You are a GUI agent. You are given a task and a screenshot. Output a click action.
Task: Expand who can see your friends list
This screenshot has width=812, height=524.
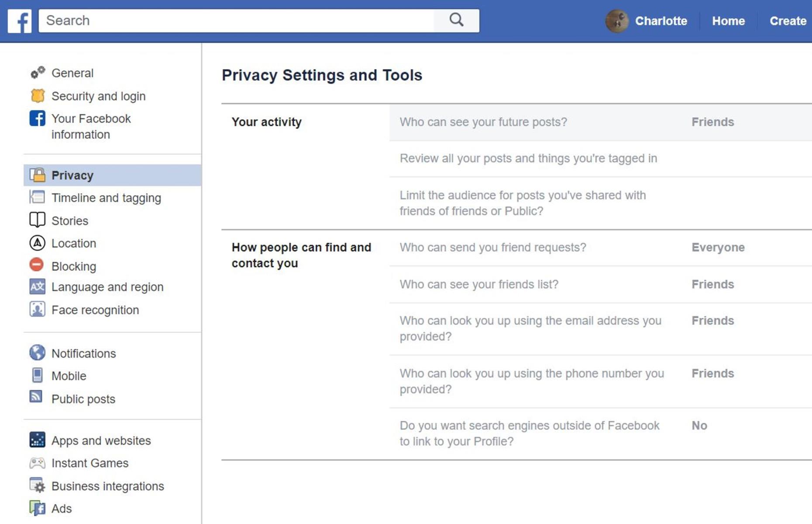pyautogui.click(x=601, y=284)
